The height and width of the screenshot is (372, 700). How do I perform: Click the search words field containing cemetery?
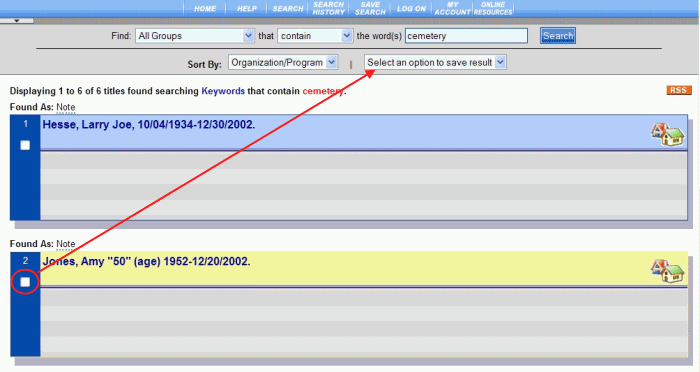click(466, 36)
